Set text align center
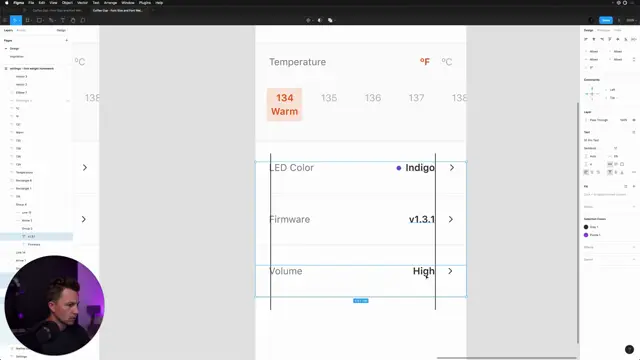Viewport: 640px width, 360px height. point(592,172)
